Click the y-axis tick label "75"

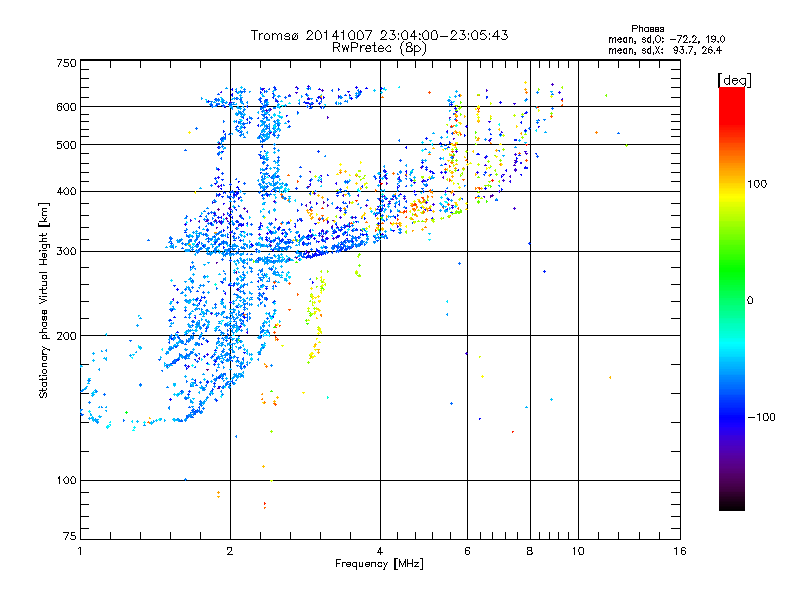pos(70,536)
